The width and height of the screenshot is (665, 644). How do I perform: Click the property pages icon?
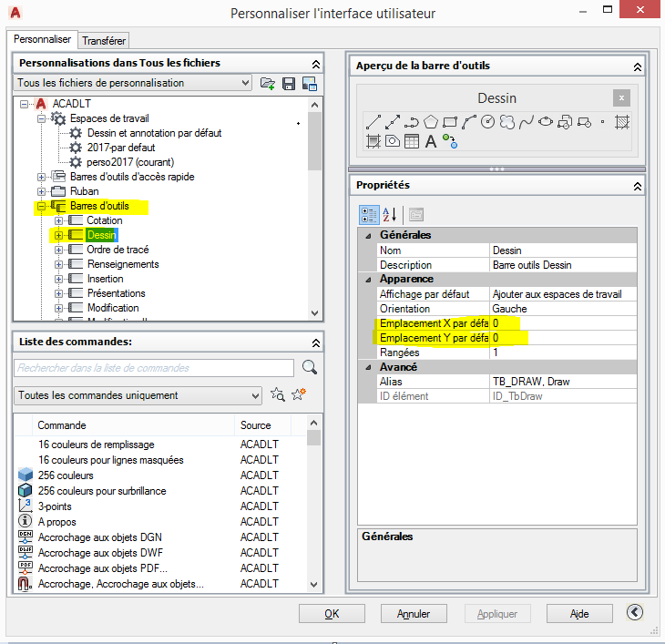pos(416,215)
